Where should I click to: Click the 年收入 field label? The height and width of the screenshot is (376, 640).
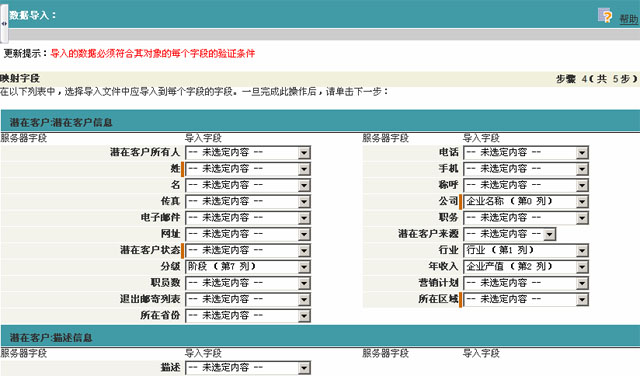point(443,267)
